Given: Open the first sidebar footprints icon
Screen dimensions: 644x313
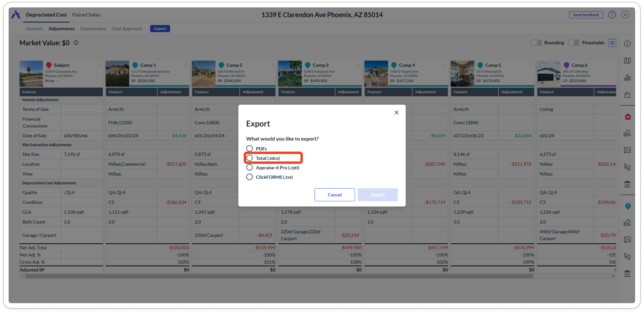Looking at the screenshot, I should pyautogui.click(x=627, y=167).
